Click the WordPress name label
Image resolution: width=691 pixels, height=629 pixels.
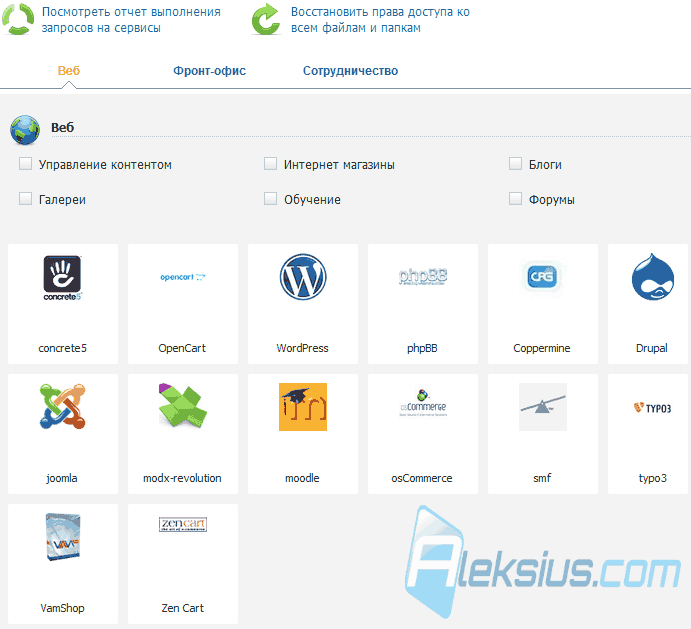[302, 348]
